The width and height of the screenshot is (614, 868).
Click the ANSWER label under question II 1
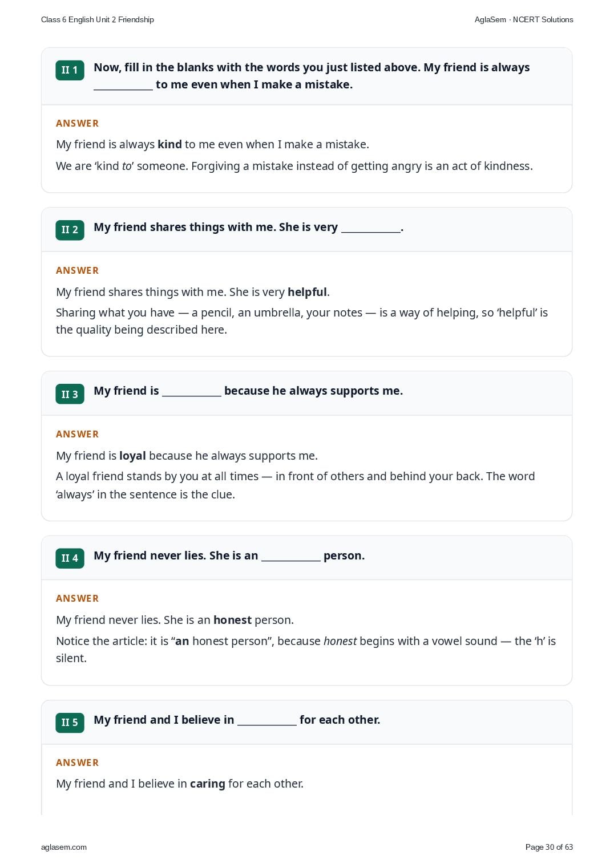tap(78, 123)
